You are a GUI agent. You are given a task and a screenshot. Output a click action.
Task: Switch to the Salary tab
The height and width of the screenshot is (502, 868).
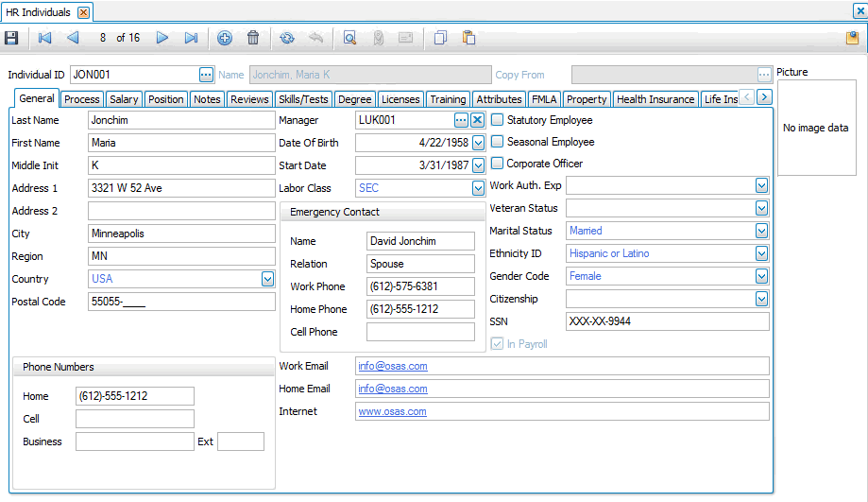coord(124,99)
